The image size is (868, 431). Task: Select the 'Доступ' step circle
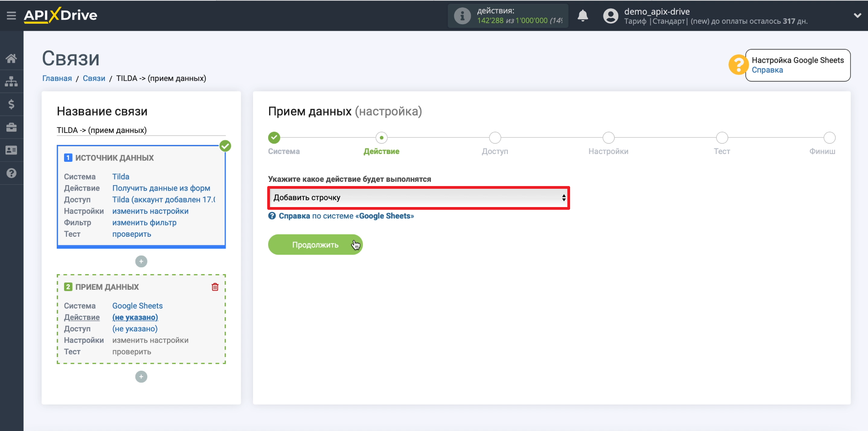pyautogui.click(x=495, y=138)
